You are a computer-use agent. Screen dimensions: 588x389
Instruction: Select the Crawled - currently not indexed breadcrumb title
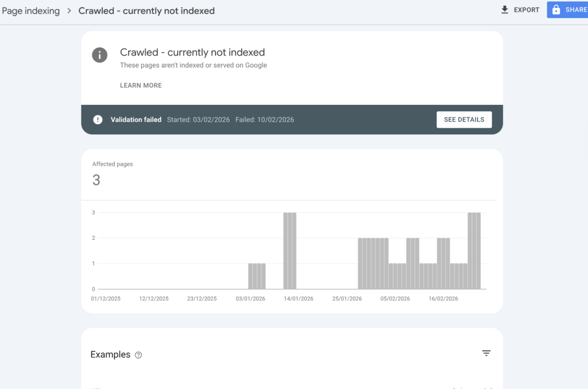point(146,10)
